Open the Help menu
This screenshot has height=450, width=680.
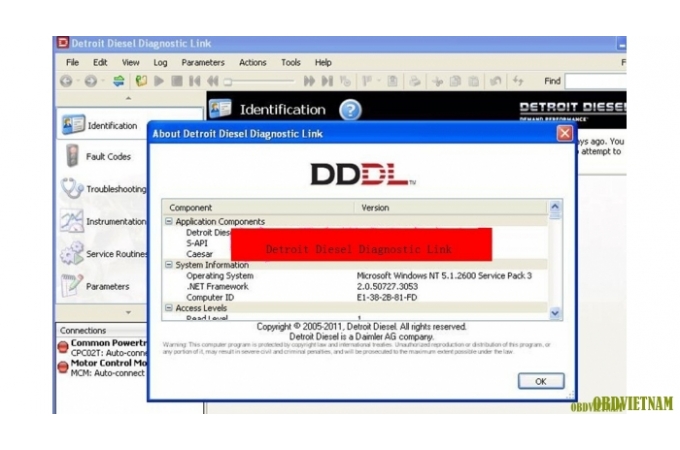pyautogui.click(x=323, y=62)
